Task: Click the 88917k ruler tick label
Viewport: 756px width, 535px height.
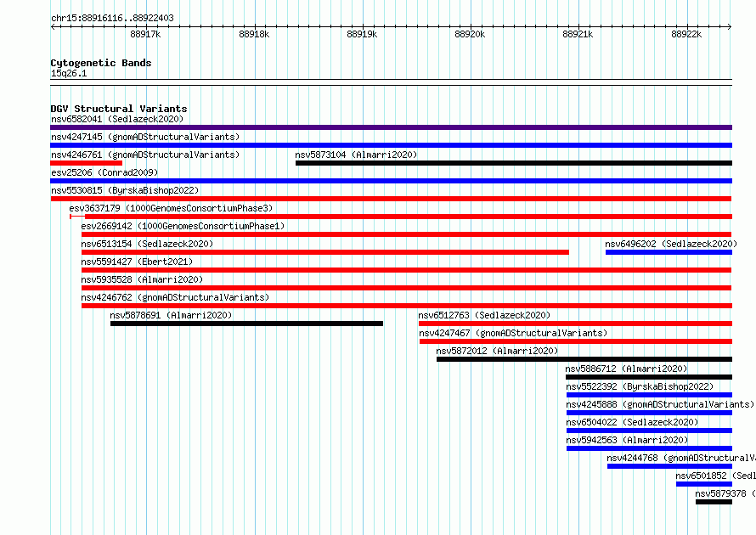Action: coord(145,34)
